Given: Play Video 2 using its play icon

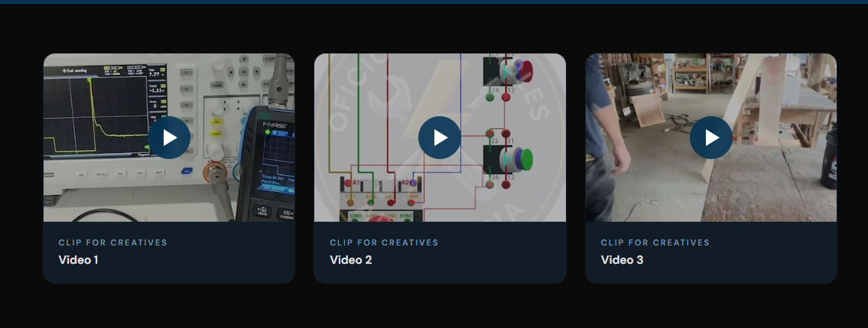Looking at the screenshot, I should click(440, 138).
